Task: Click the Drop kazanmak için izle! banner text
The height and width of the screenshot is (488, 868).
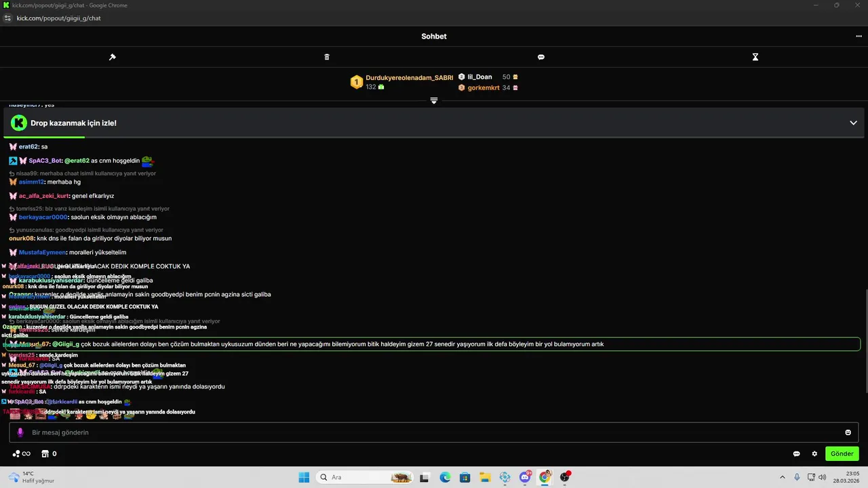Action: point(73,123)
